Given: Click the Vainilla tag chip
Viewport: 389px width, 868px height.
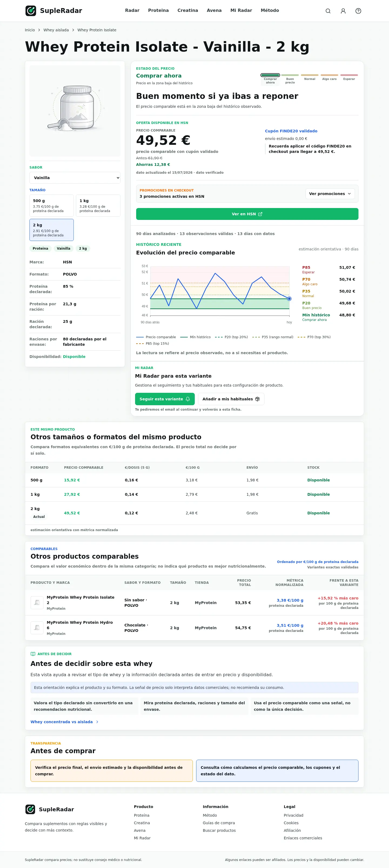Looking at the screenshot, I should pyautogui.click(x=63, y=248).
